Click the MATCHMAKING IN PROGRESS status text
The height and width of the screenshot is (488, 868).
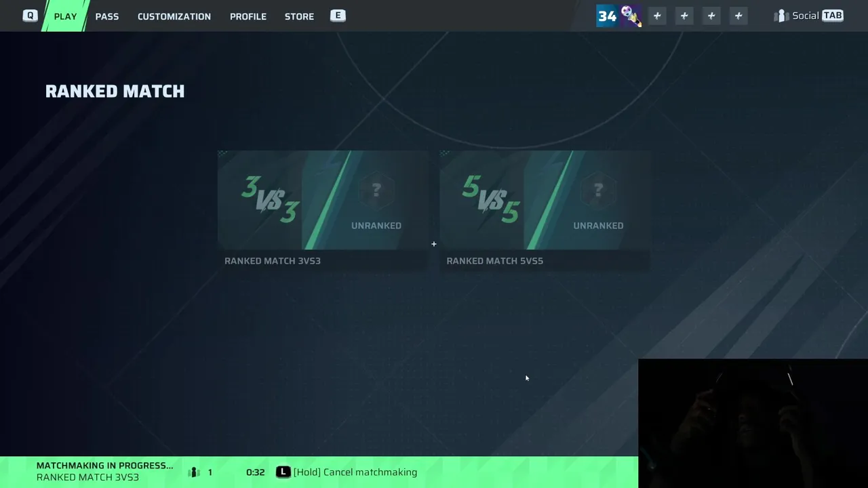click(104, 466)
